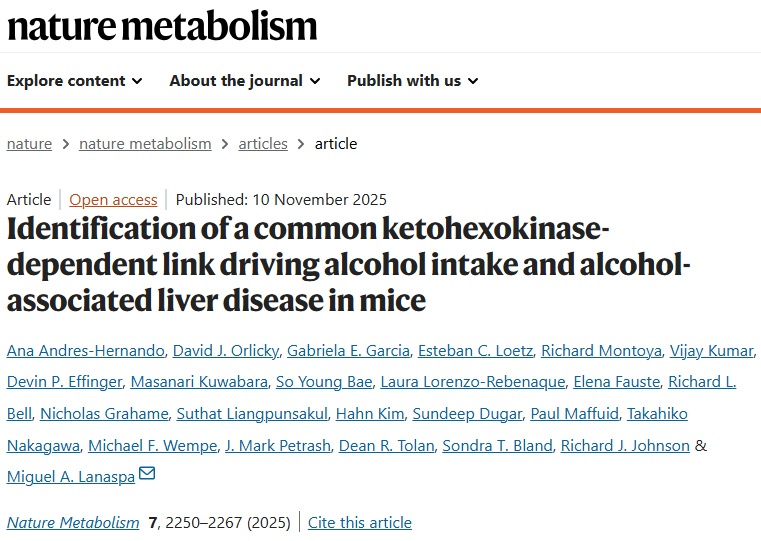Open the About the journal menu
Viewport: 761px width, 541px height.
click(x=244, y=81)
